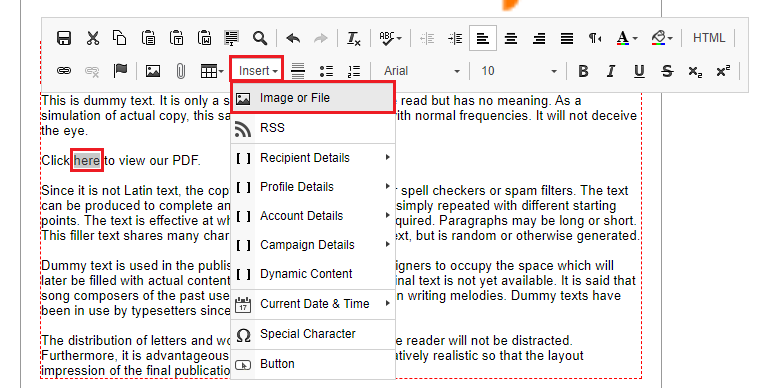The width and height of the screenshot is (759, 388).
Task: Click the plain Paste clipboard icon
Action: point(148,38)
